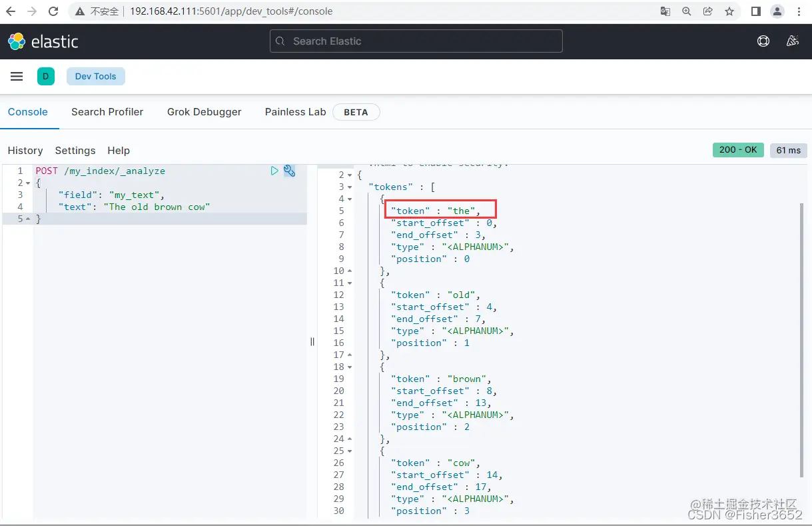Click fold arrow at request line 5
The width and height of the screenshot is (812, 526).
point(27,219)
